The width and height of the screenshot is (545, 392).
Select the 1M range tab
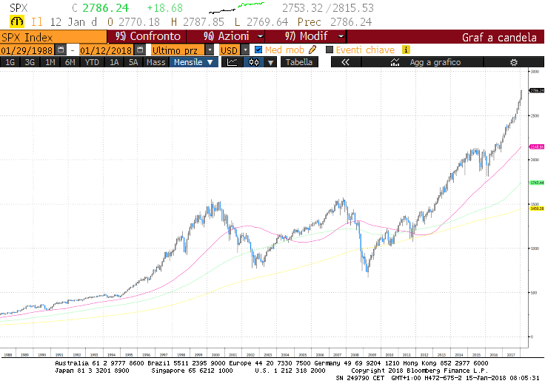tap(50, 62)
